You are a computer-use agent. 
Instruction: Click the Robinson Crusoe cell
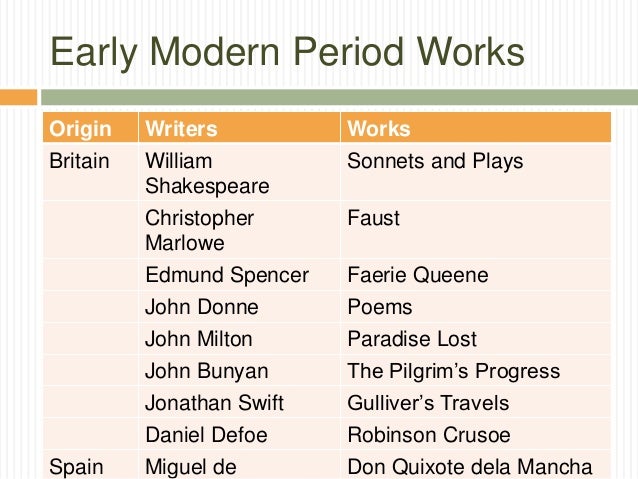[476, 435]
